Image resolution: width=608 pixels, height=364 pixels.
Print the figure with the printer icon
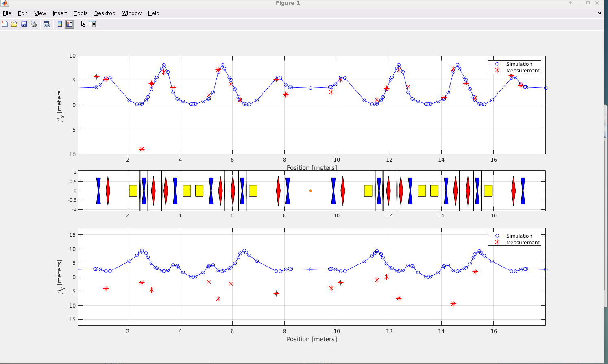(x=34, y=24)
